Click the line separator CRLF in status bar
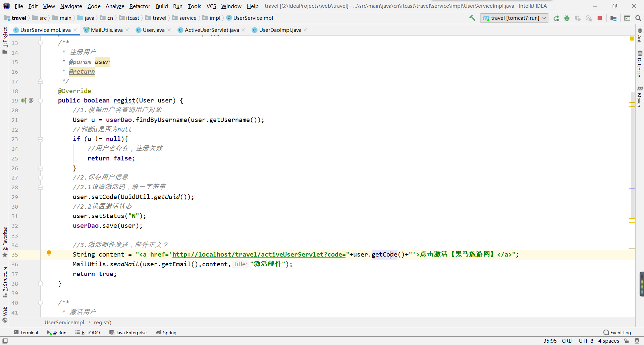Image resolution: width=644 pixels, height=345 pixels. [568, 341]
